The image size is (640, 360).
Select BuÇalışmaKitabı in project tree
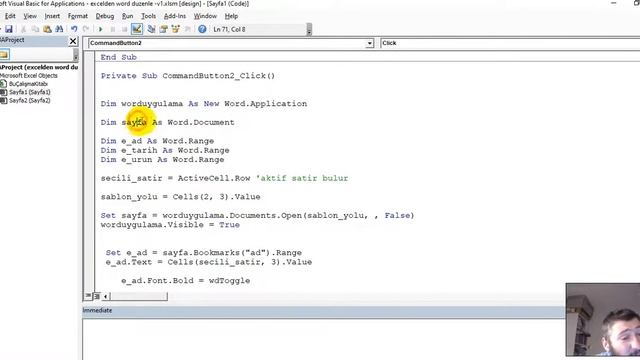28,84
